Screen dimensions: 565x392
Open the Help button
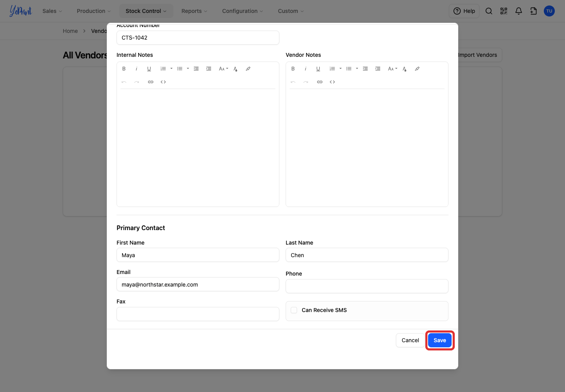point(464,11)
